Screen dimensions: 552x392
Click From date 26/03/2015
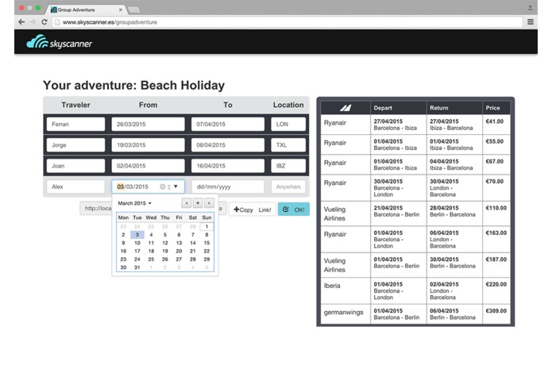pyautogui.click(x=148, y=124)
